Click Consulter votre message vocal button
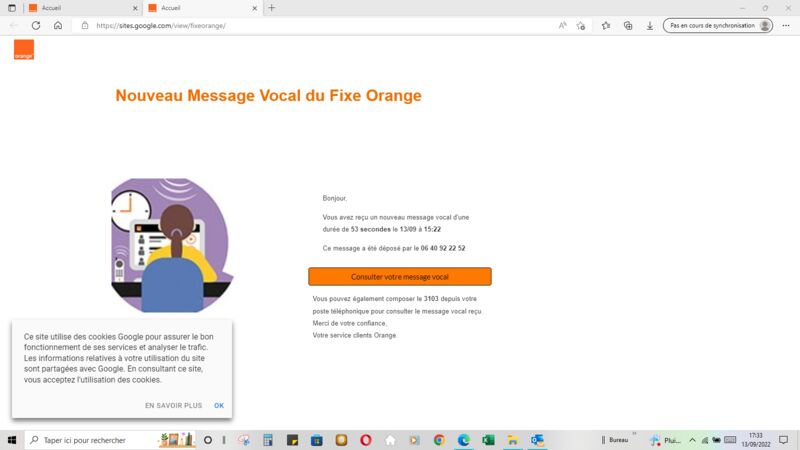Screen dimensions: 800x450 (399, 276)
